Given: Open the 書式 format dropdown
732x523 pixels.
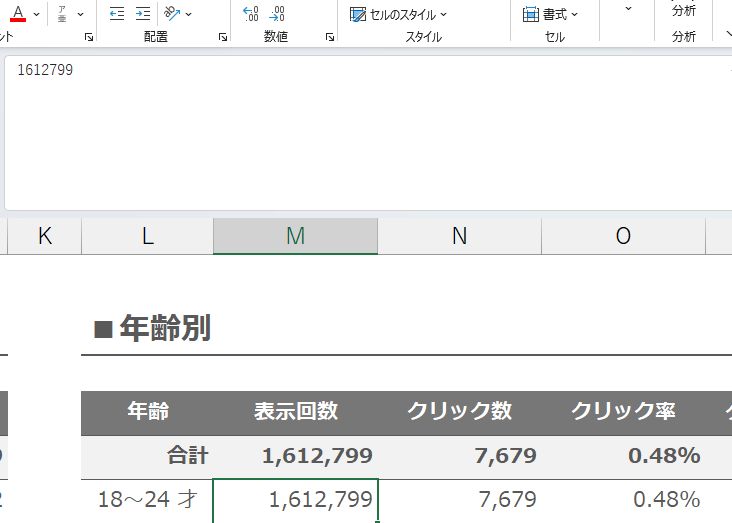Looking at the screenshot, I should [550, 14].
